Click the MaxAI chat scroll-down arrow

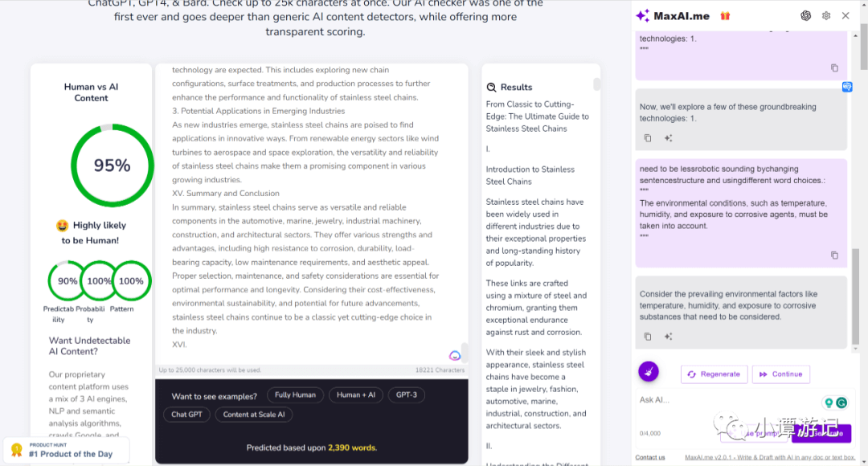[855, 349]
